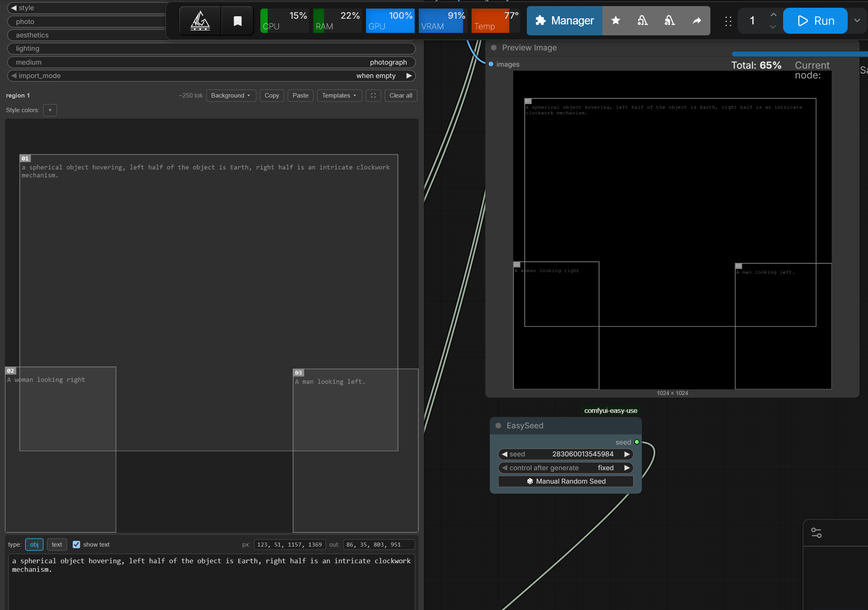Click the Preview Image progress bar
The width and height of the screenshot is (868, 610).
point(799,54)
